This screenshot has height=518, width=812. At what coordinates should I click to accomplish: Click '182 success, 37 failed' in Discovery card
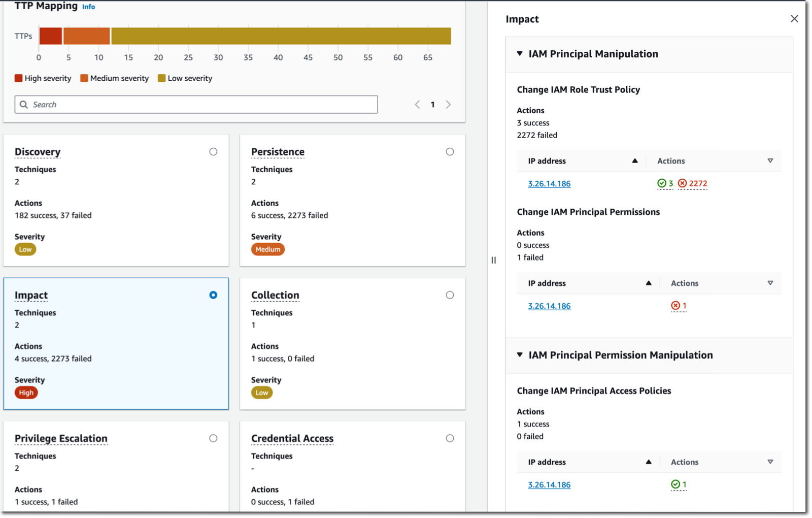tap(53, 215)
